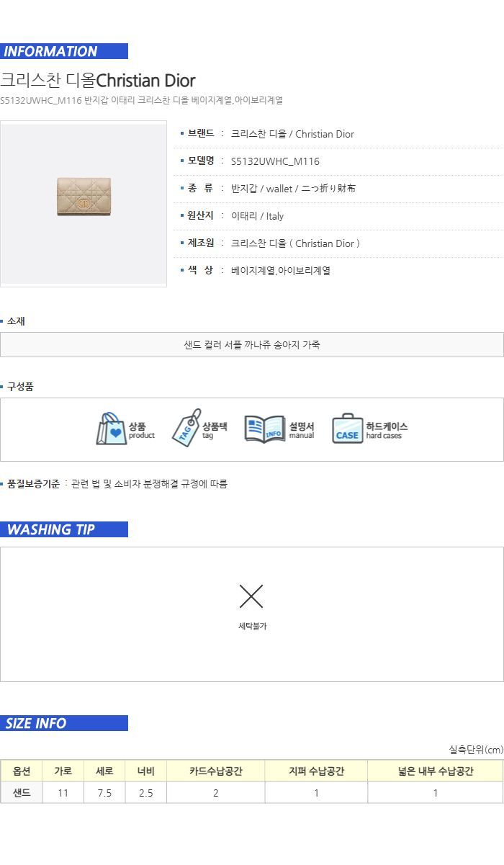Click the Christian Dior product title
This screenshot has height=865, width=504.
(x=98, y=80)
